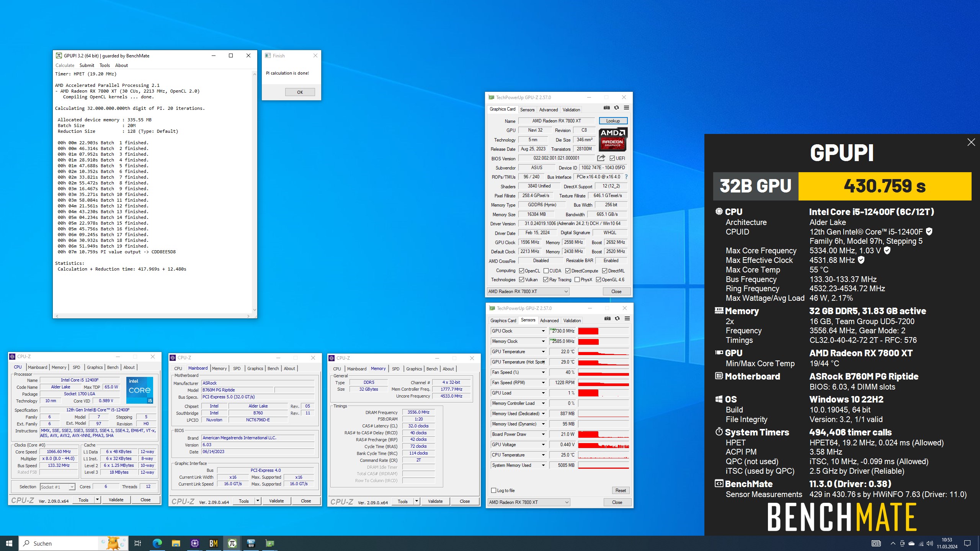The width and height of the screenshot is (980, 551).
Task: Click the camera icon in GPU-Z Sensors window
Action: (608, 319)
